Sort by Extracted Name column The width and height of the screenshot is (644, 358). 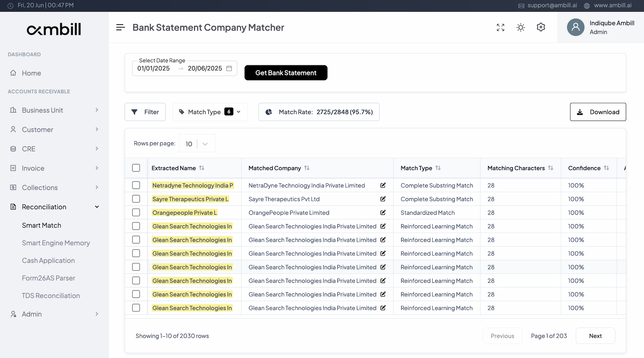202,168
